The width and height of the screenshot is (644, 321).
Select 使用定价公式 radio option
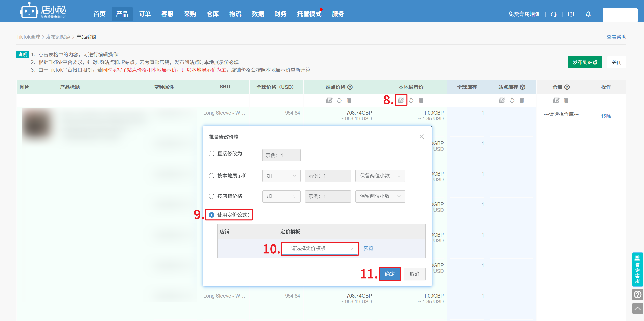click(212, 215)
